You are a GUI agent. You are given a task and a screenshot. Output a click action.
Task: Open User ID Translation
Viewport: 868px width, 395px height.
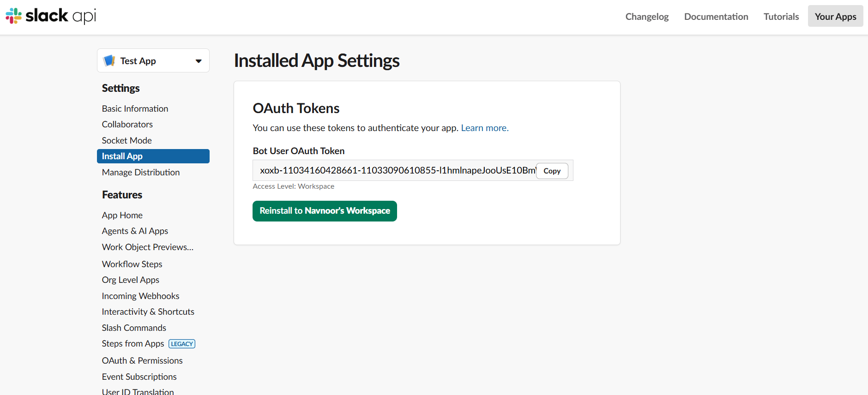point(138,391)
